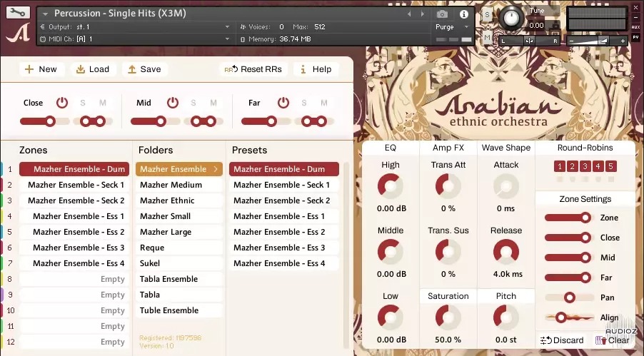
Task: Open the Output st.1 dropdown
Action: [x=227, y=26]
